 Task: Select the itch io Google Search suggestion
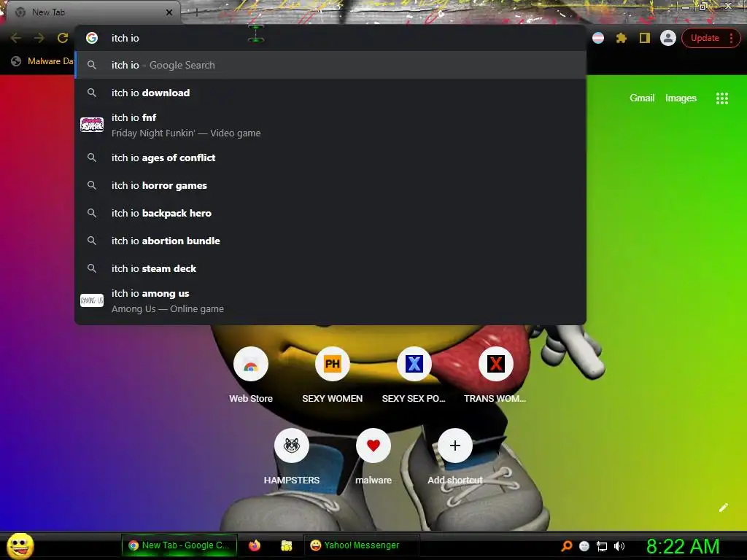[330, 65]
